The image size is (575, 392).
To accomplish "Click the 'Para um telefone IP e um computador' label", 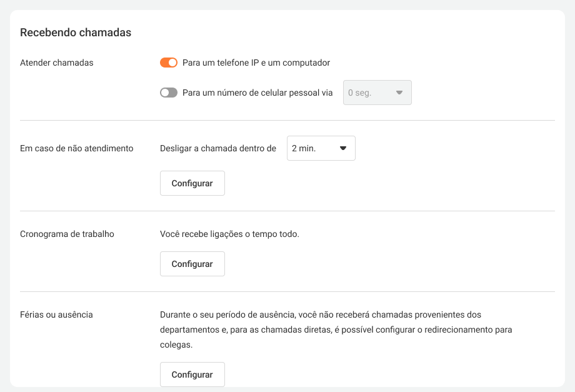I will [256, 63].
